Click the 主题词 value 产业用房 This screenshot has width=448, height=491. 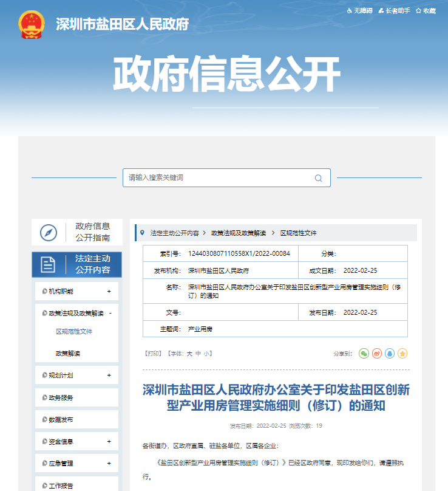(x=200, y=329)
